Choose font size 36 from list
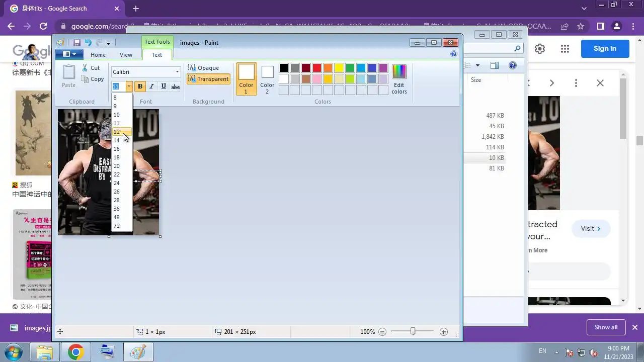Viewport: 644px width, 362px height. [122, 209]
